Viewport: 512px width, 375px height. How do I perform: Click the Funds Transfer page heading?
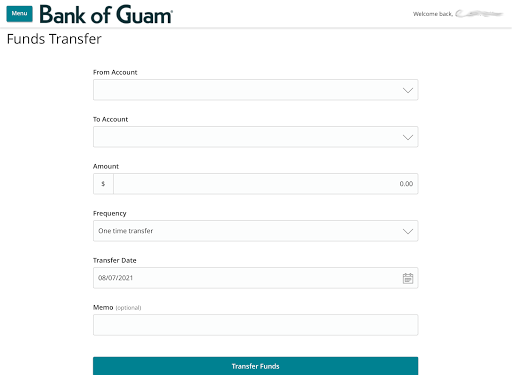[54, 39]
